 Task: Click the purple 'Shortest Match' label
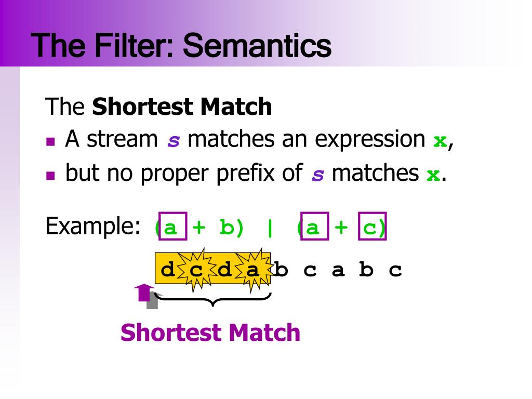coord(210,332)
